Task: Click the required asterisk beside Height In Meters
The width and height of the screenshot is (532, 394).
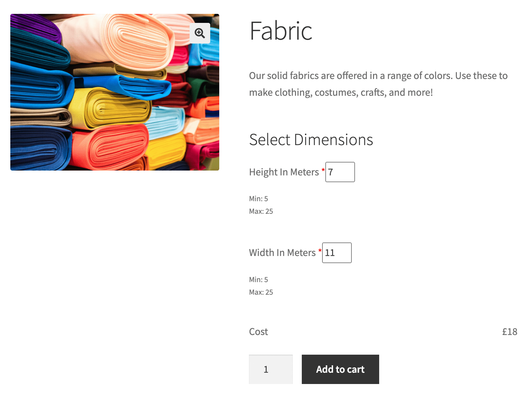Action: coord(323,170)
